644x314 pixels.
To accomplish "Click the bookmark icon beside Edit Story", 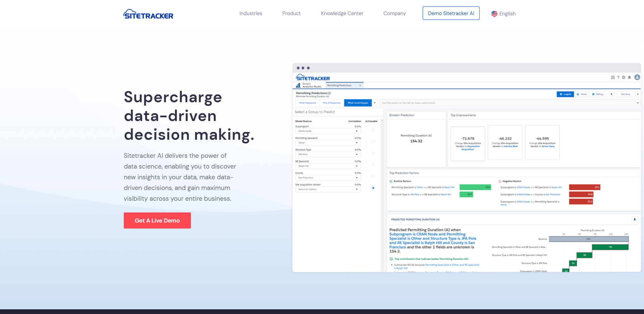I will click(611, 94).
